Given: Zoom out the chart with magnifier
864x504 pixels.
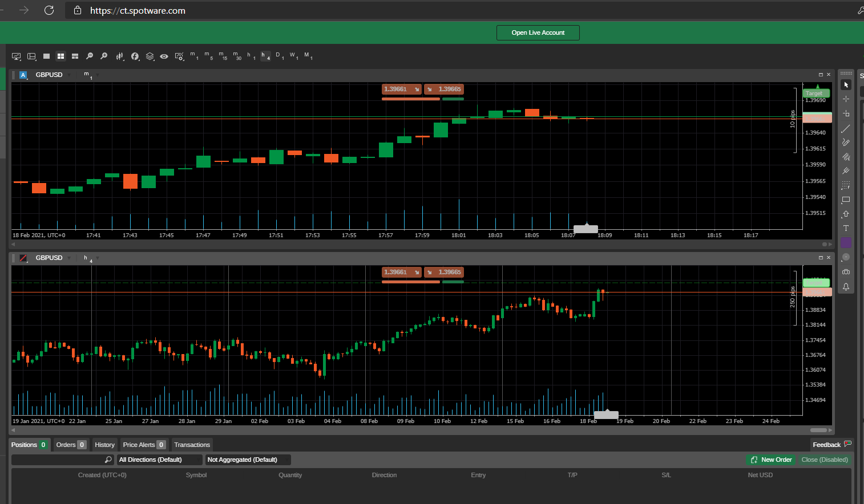Looking at the screenshot, I should (90, 56).
